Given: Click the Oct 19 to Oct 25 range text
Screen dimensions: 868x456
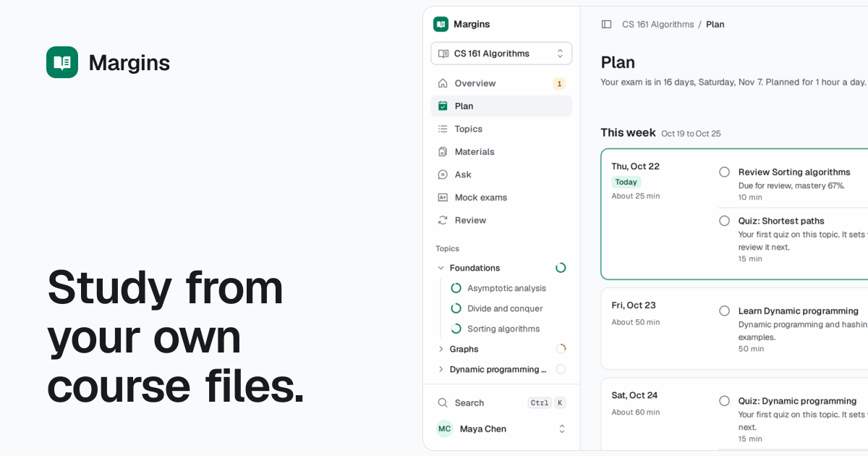Looking at the screenshot, I should tap(691, 133).
